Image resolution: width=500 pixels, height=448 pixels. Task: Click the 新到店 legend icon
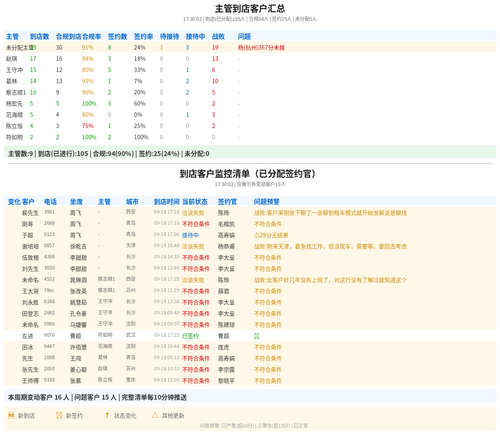pyautogui.click(x=11, y=415)
